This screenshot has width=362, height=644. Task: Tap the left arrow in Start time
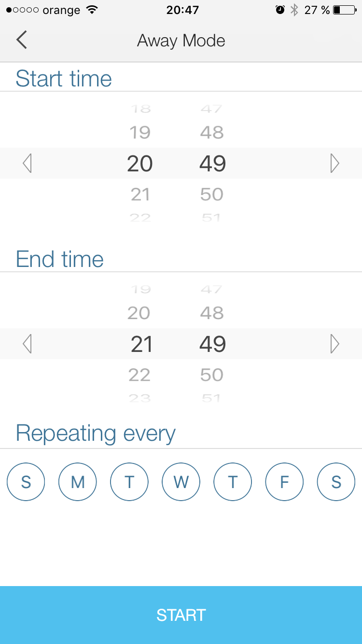(27, 164)
